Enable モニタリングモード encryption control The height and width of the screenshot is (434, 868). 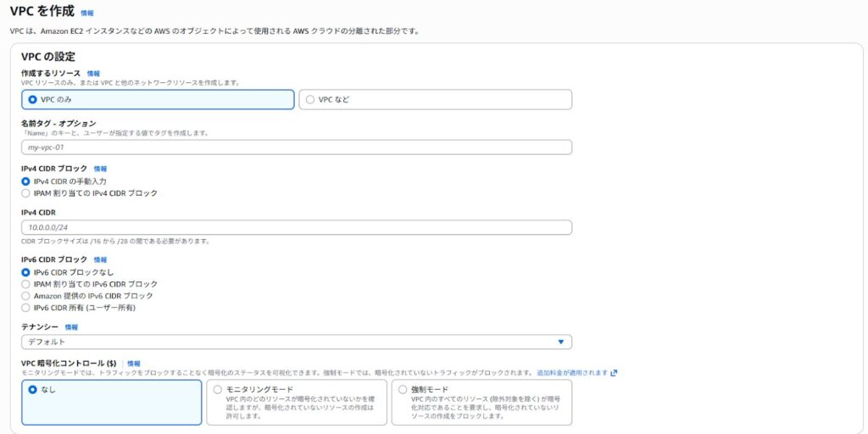[x=218, y=390]
